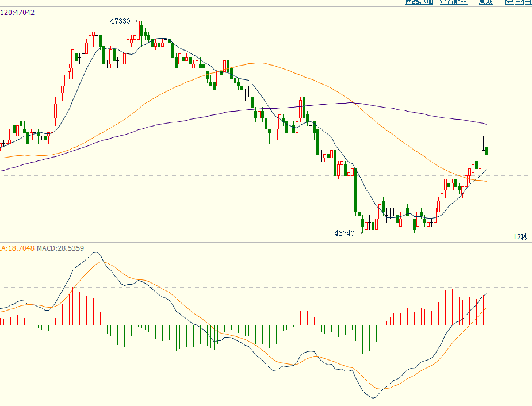Viewport: 532px width, 406px height.
Task: Select the latest green candlestick at chart's right edge
Action: pyautogui.click(x=487, y=151)
